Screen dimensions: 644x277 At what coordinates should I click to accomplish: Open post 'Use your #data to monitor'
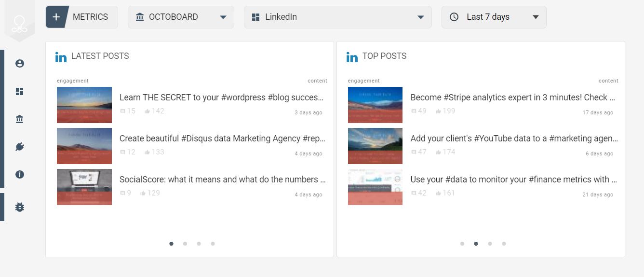513,180
